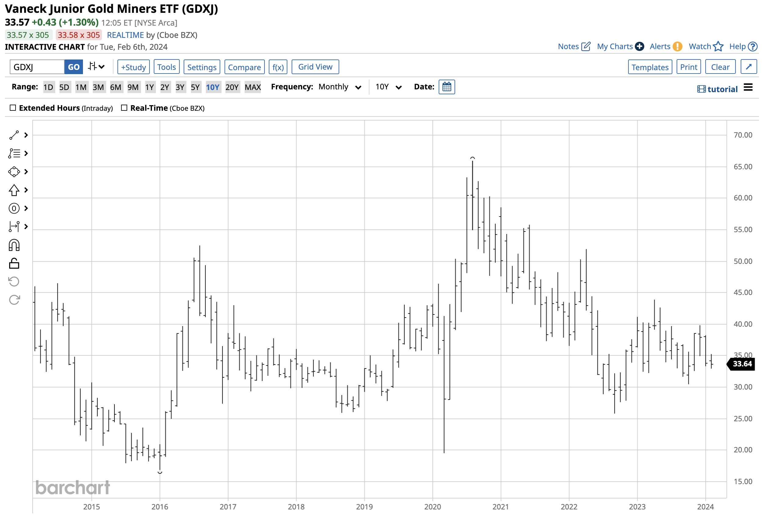Screen dimensions: 784x532
Task: Click the bid quote 33.57 x 305
Action: 28,35
